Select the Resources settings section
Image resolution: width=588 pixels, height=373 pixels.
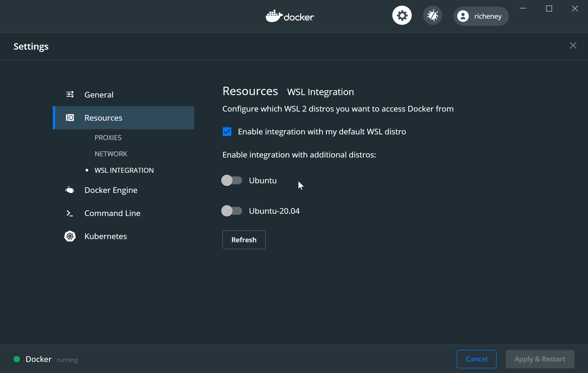click(x=123, y=118)
